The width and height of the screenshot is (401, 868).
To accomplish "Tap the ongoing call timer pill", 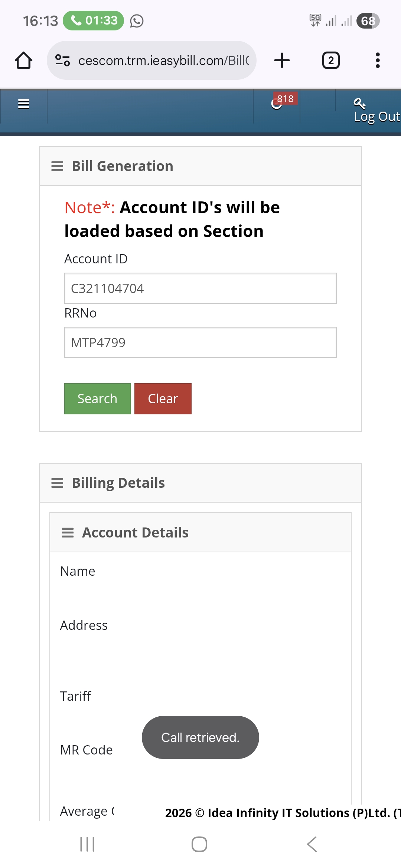I will (x=94, y=20).
